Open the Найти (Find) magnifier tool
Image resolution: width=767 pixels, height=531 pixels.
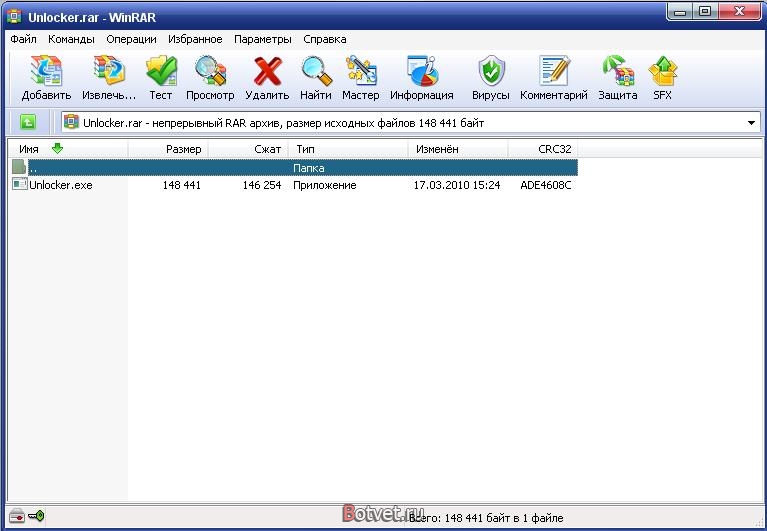(316, 71)
